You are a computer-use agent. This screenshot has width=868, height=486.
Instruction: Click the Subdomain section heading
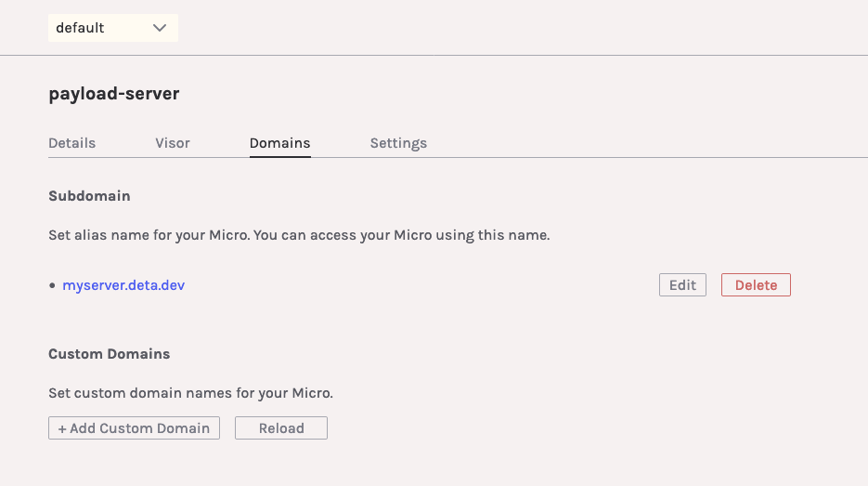pos(89,196)
